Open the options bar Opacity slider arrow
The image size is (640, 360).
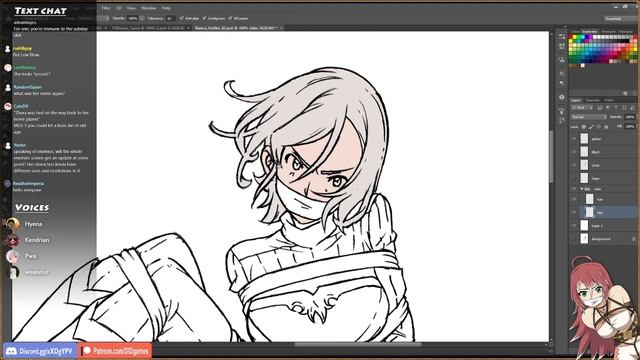142,18
